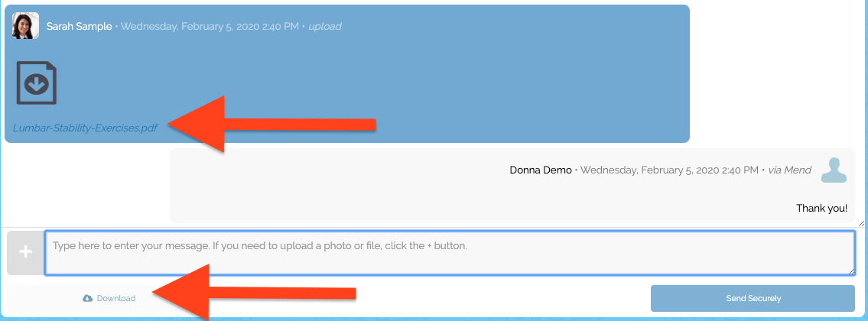The width and height of the screenshot is (868, 321).
Task: Click the "upload" label in Sarah's message header
Action: [325, 26]
